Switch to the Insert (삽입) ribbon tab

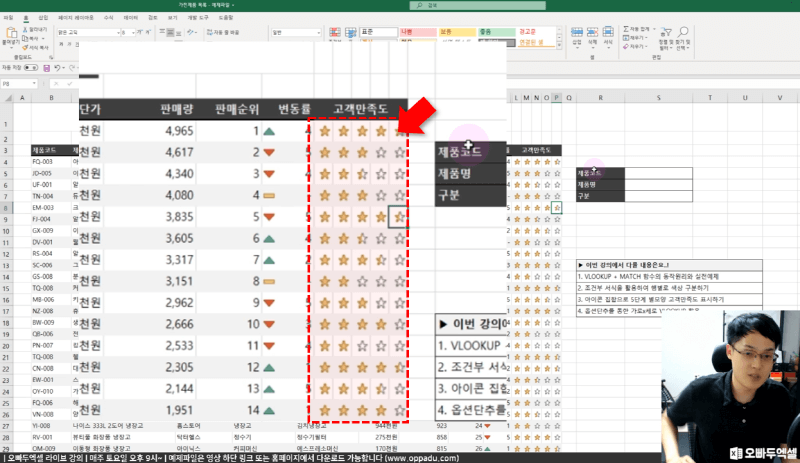[x=43, y=17]
